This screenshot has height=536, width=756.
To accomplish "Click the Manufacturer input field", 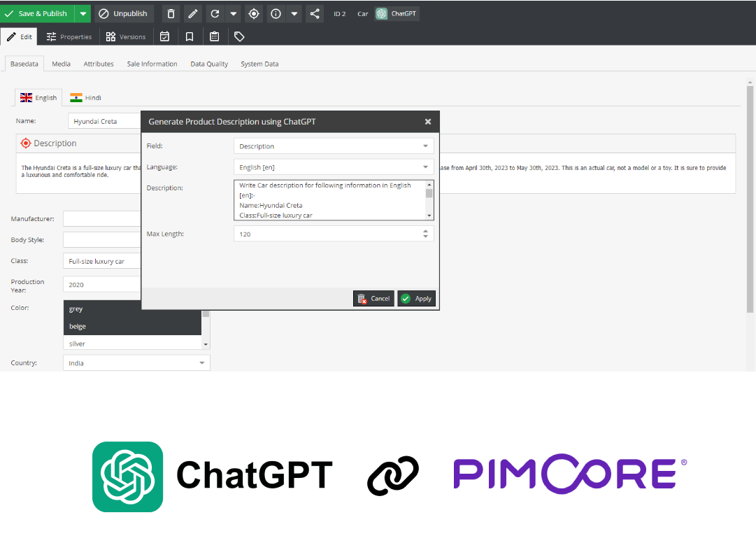I will click(x=101, y=218).
